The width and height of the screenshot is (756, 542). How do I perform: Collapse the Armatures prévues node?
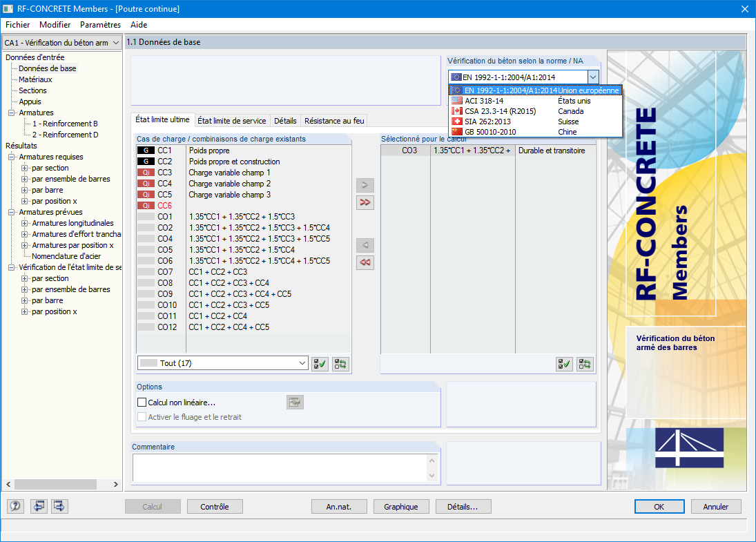point(12,212)
